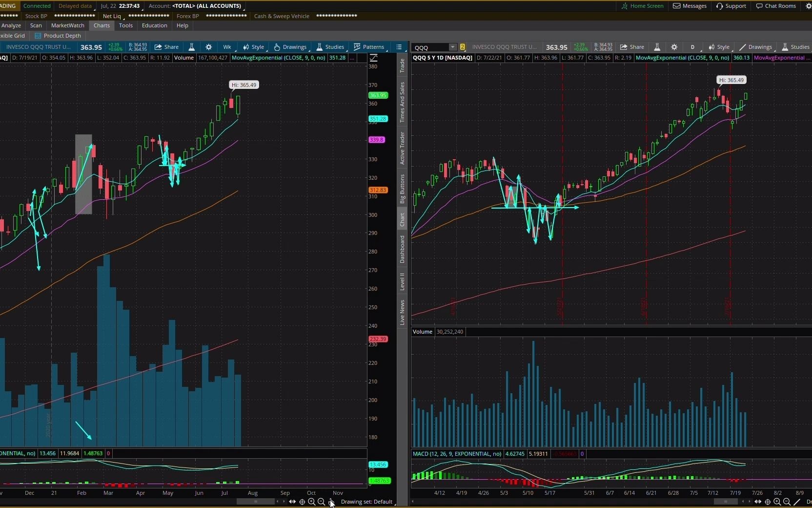Open Drawings dropdown on the left chart

point(290,47)
